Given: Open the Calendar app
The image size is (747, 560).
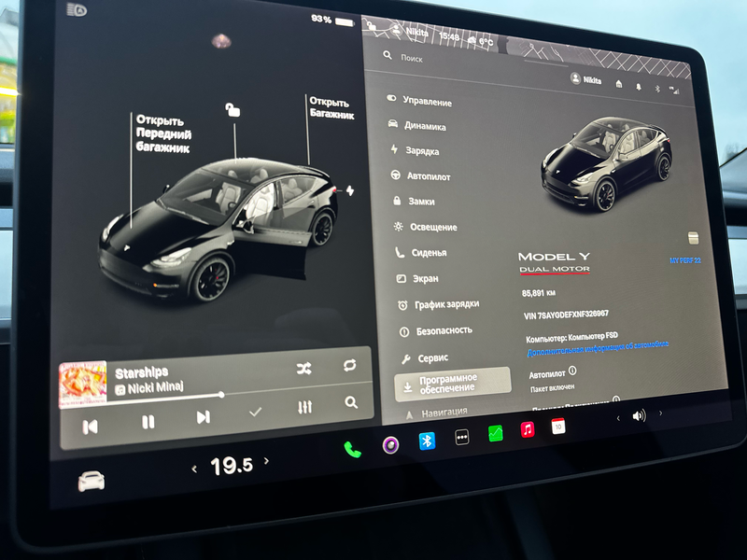Looking at the screenshot, I should tap(557, 427).
